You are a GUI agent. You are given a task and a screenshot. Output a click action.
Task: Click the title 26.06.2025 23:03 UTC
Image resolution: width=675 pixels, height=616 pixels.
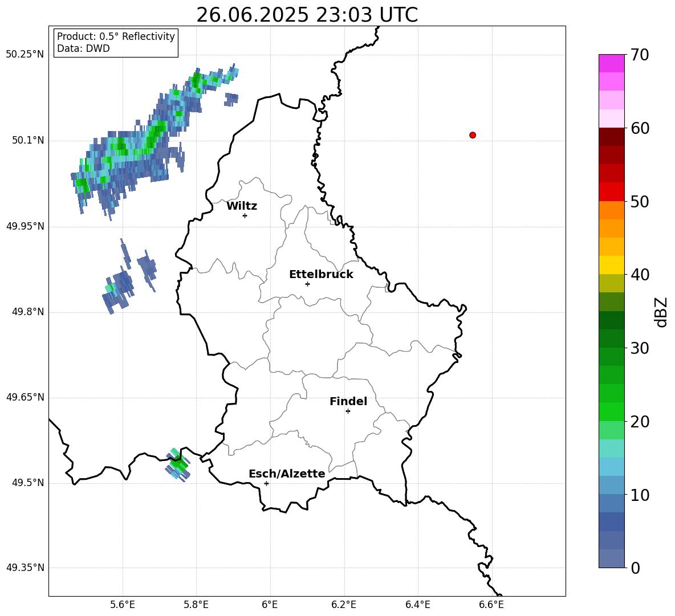[307, 15]
